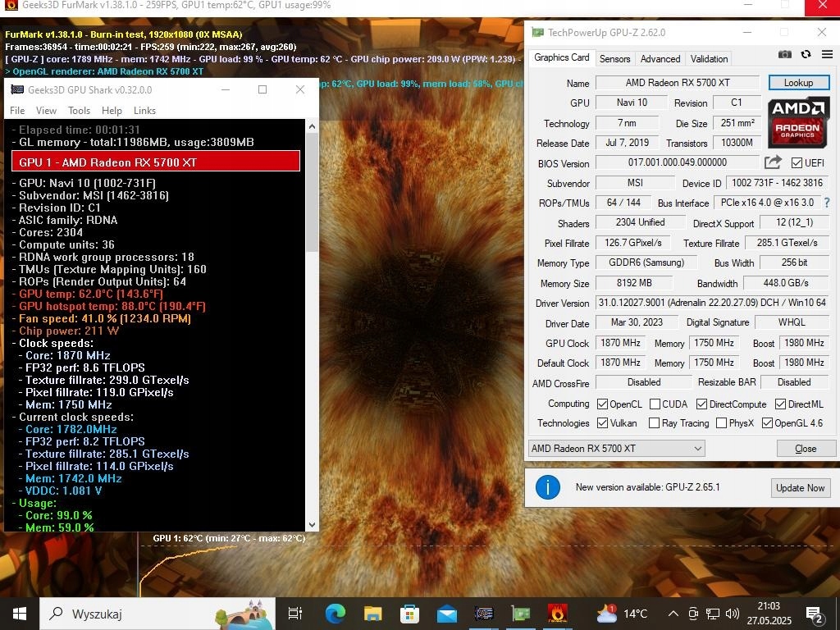Open Microsoft Store from taskbar
The height and width of the screenshot is (630, 840).
pos(410,614)
